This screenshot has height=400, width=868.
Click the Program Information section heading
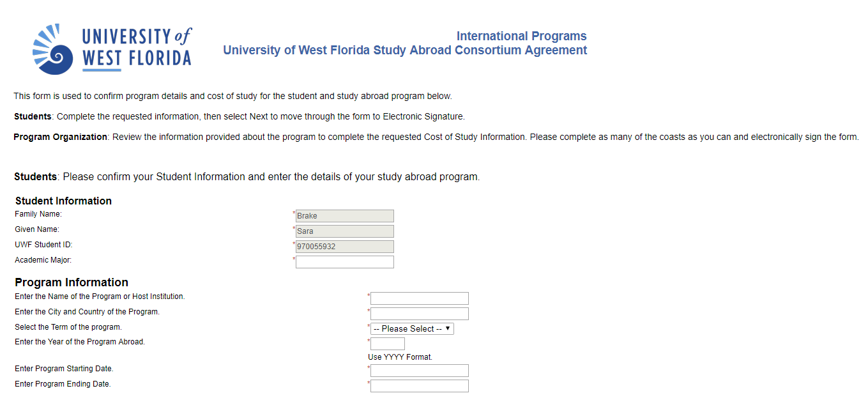tap(72, 282)
